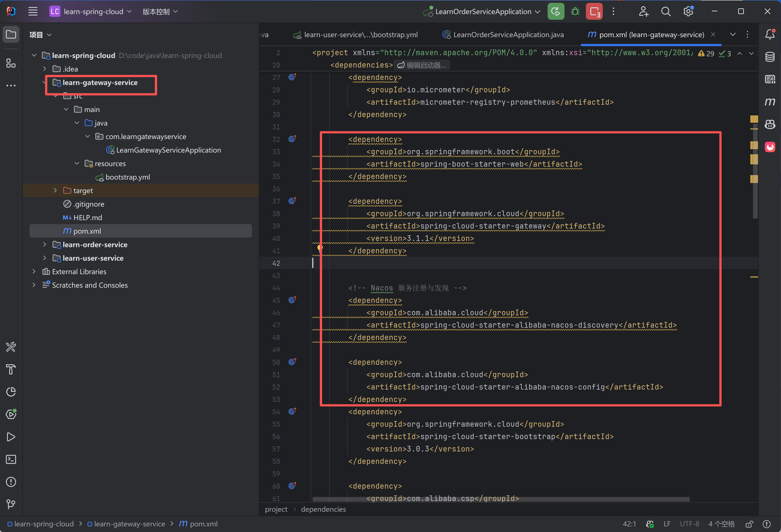Switch to LearnOrderServiceApplication.java tab
The width and height of the screenshot is (781, 532).
503,35
